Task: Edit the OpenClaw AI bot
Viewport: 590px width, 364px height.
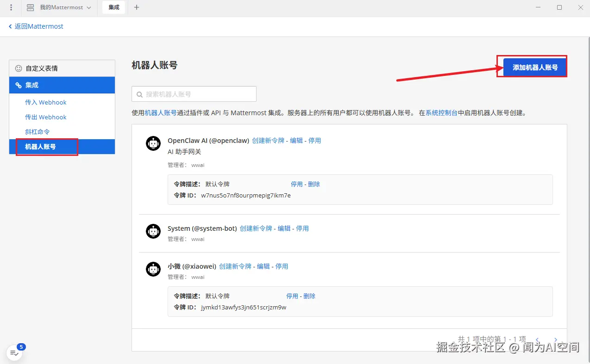Action: click(296, 141)
